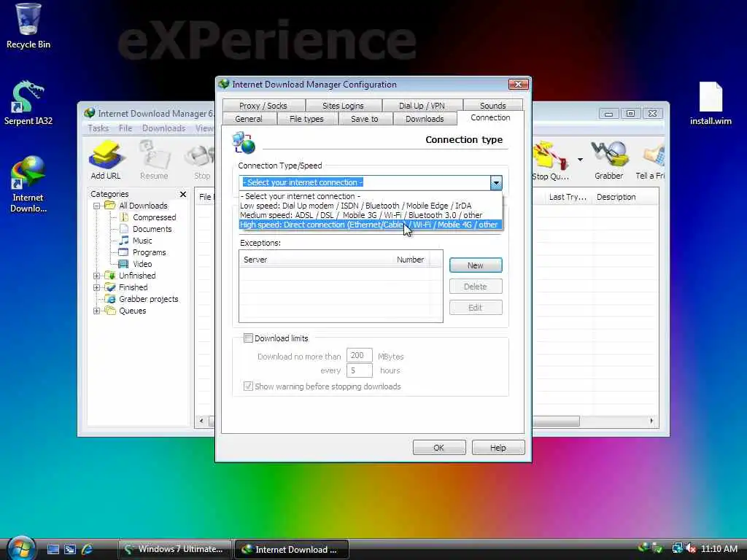Enable the Download limits checkbox

tap(248, 338)
